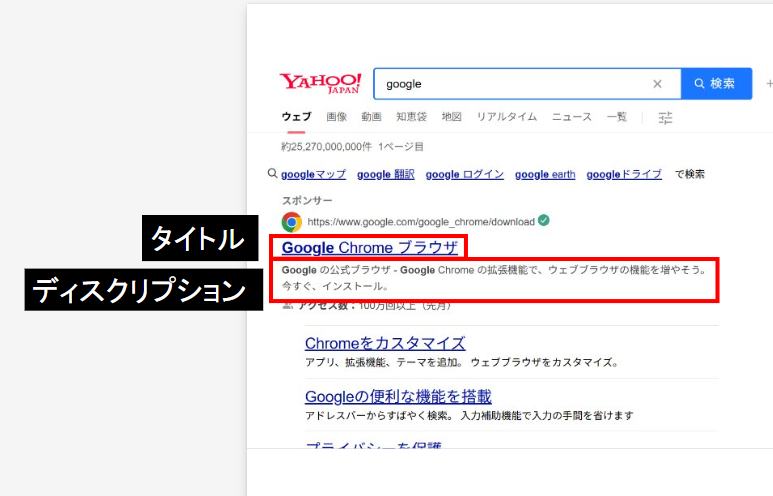Open the Googleの便利な機能を搭載 sitelink
This screenshot has height=496, width=773.
[398, 396]
